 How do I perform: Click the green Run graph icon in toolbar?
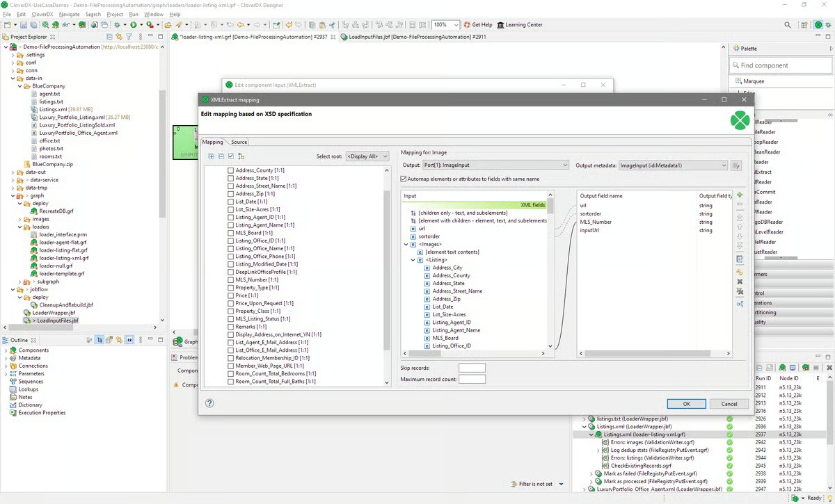coord(133,25)
